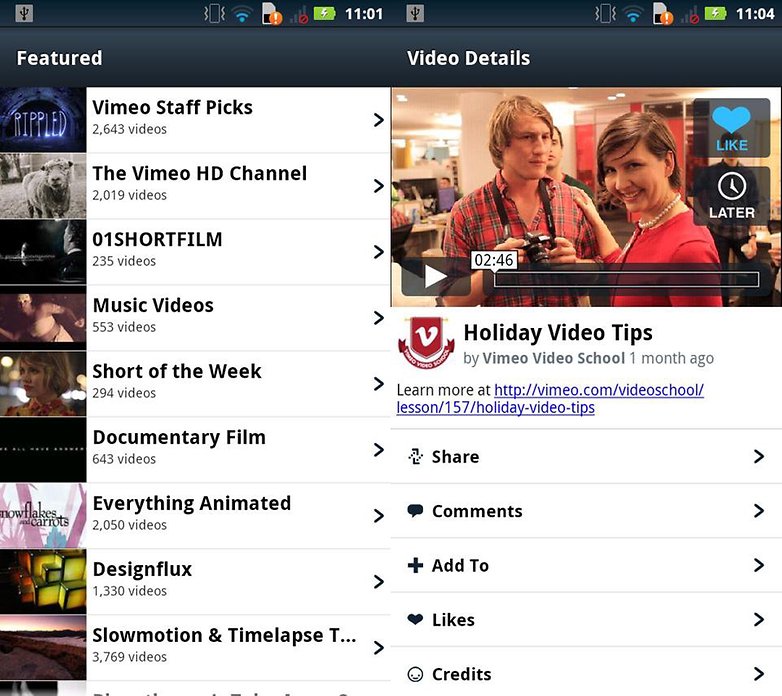Tap Slowmotion & Timelapse chevron arrow

379,648
